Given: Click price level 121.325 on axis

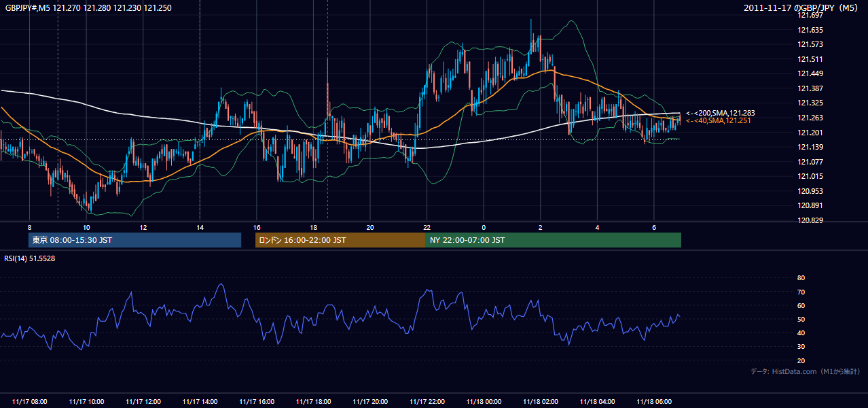Looking at the screenshot, I should point(811,103).
